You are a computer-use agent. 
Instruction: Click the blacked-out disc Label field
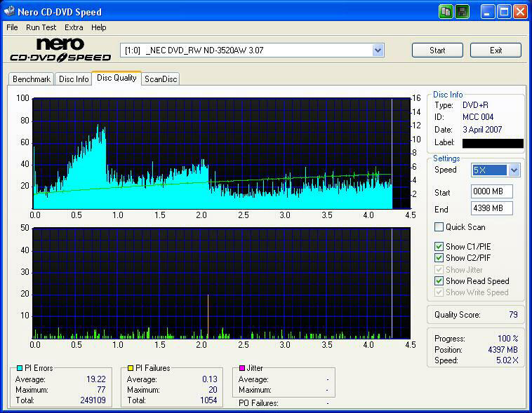(x=493, y=143)
